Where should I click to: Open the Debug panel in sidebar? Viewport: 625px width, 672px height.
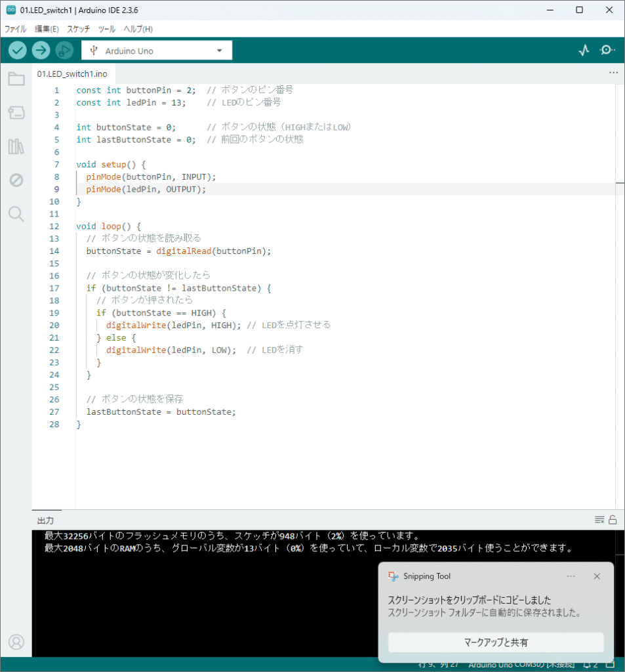[x=16, y=180]
